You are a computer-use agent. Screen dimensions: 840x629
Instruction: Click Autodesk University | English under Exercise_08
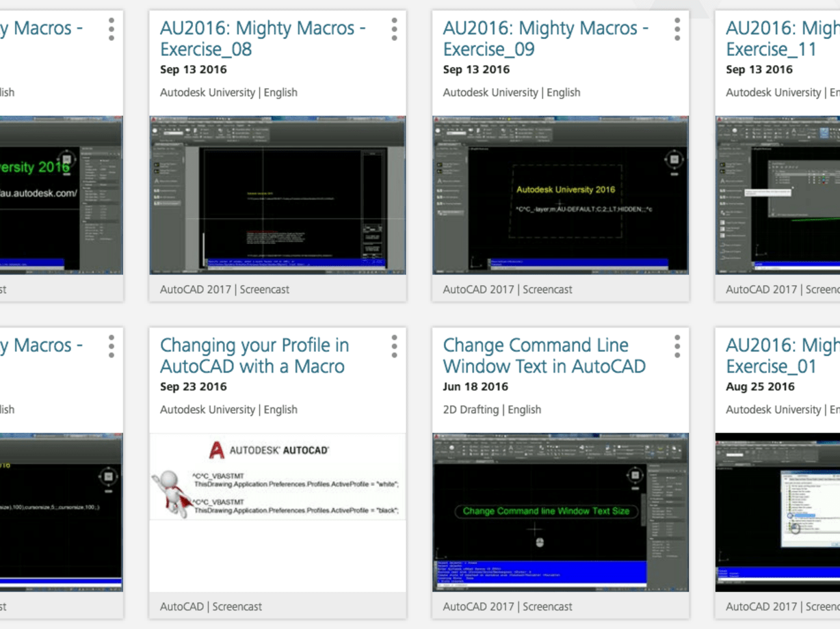click(x=228, y=92)
